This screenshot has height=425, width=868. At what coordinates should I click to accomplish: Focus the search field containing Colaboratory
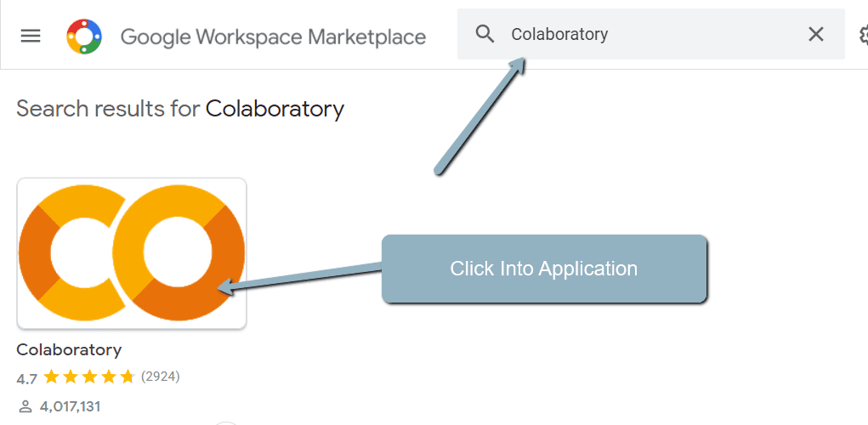pyautogui.click(x=646, y=34)
